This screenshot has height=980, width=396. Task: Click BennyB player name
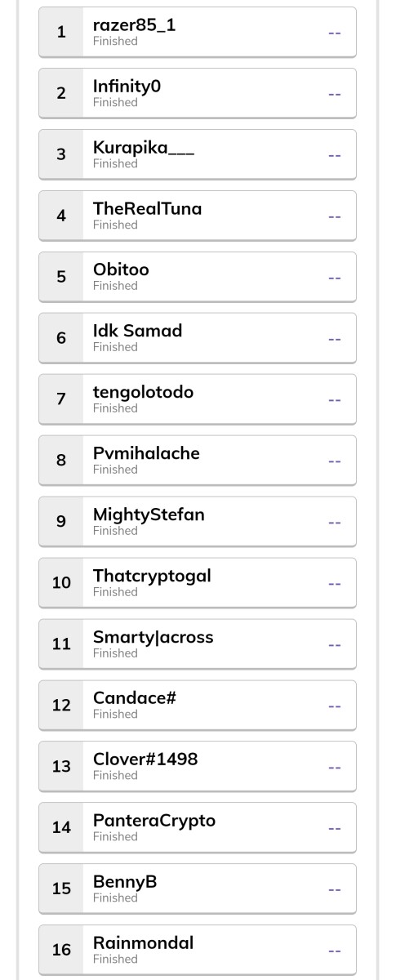(125, 882)
